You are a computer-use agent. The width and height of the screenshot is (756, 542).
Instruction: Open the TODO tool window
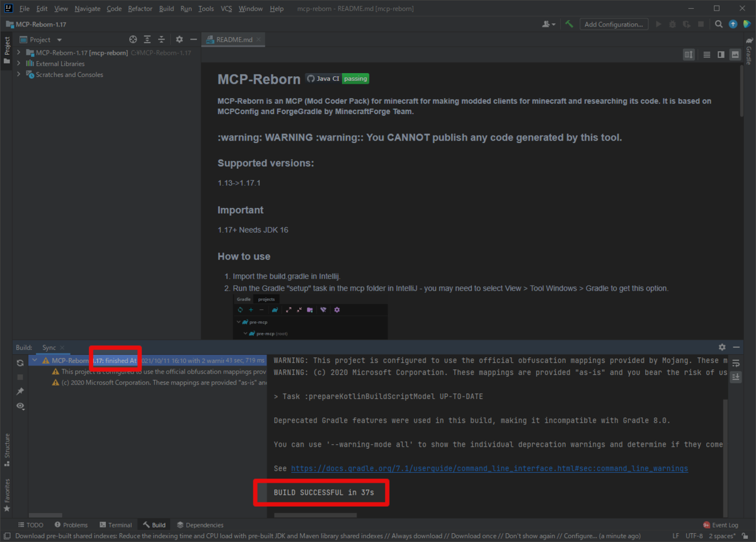pos(30,525)
